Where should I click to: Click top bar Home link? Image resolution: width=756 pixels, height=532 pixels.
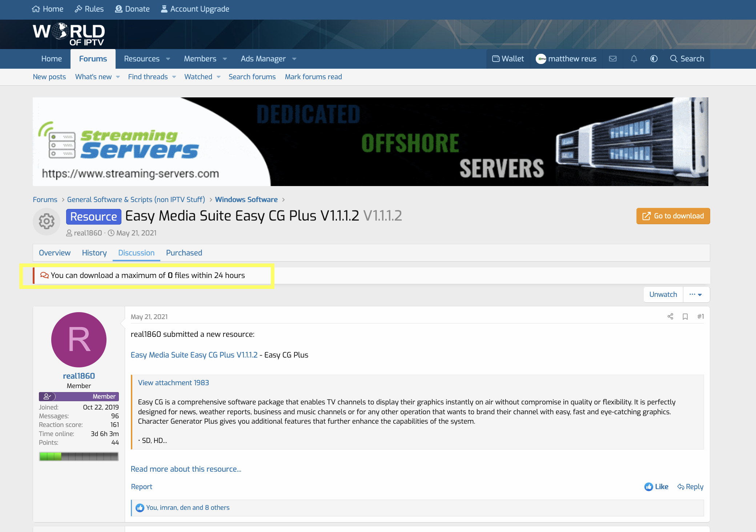[48, 9]
